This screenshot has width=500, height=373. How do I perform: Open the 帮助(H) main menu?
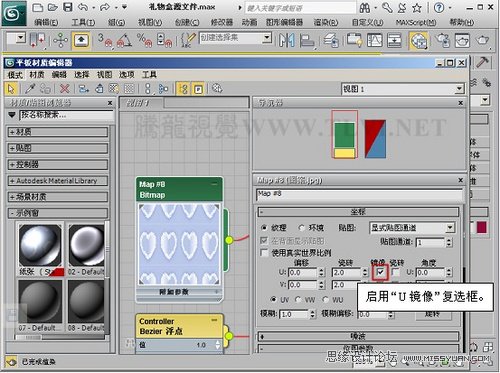(462, 22)
